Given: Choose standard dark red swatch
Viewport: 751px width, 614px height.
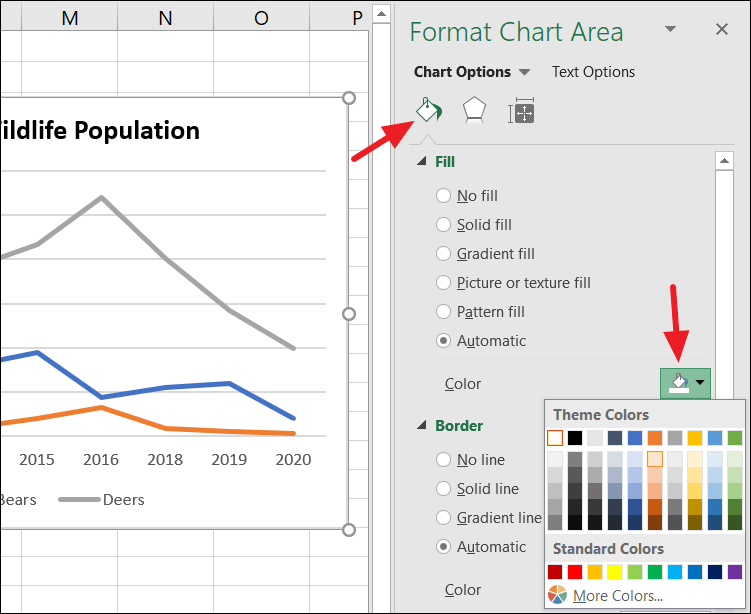Looking at the screenshot, I should coord(555,571).
